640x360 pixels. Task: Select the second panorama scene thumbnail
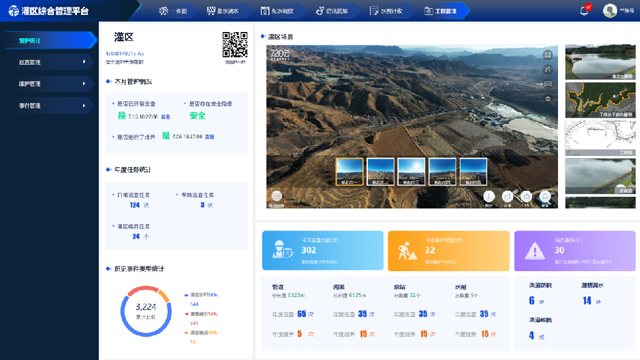point(380,172)
